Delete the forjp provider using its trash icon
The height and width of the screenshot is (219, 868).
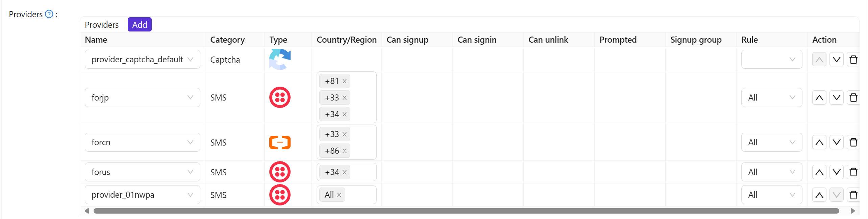(854, 97)
